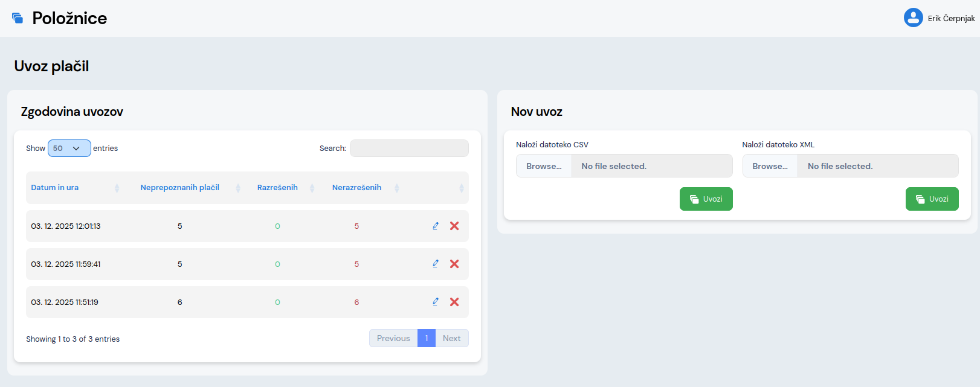Focus the Search input field

[x=409, y=148]
